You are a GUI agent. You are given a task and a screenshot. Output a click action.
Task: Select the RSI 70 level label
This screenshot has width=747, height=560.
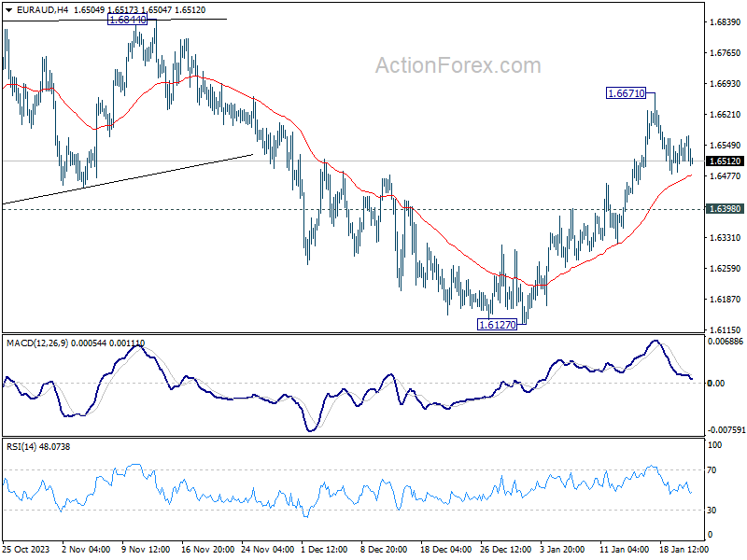712,470
